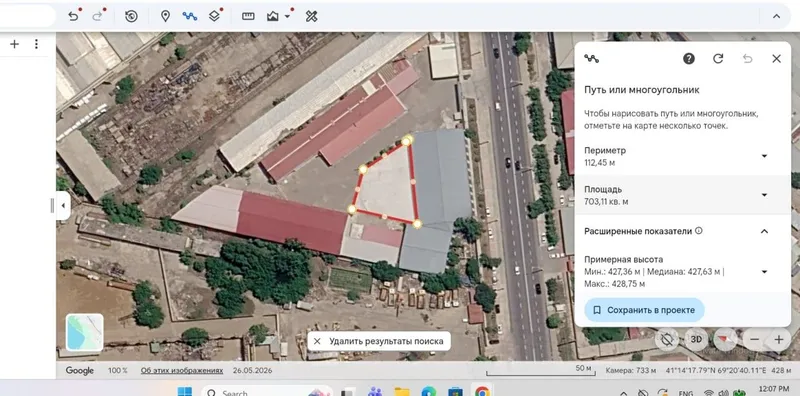Open the Площадь units dropdown arrow
The image size is (800, 396).
[764, 195]
